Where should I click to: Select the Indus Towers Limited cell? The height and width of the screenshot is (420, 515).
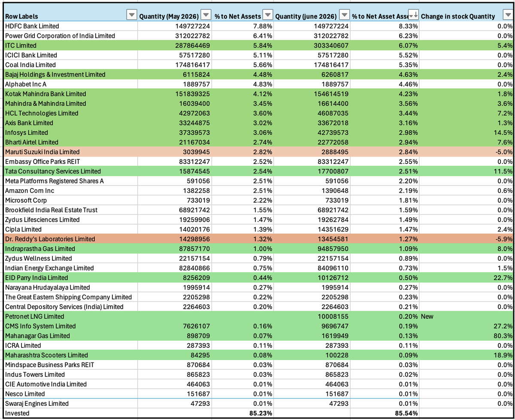click(70, 374)
